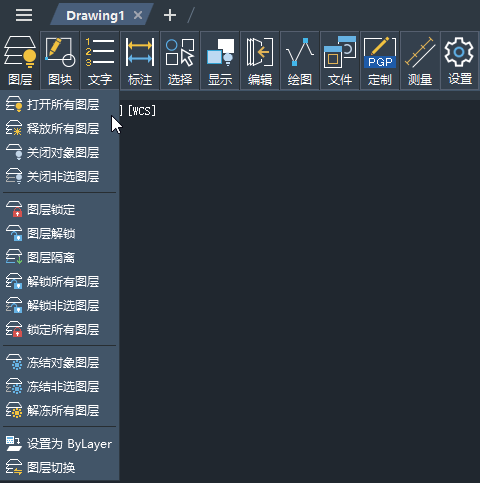The image size is (480, 483).
Task: Open the hamburger main menu
Action: click(x=24, y=15)
